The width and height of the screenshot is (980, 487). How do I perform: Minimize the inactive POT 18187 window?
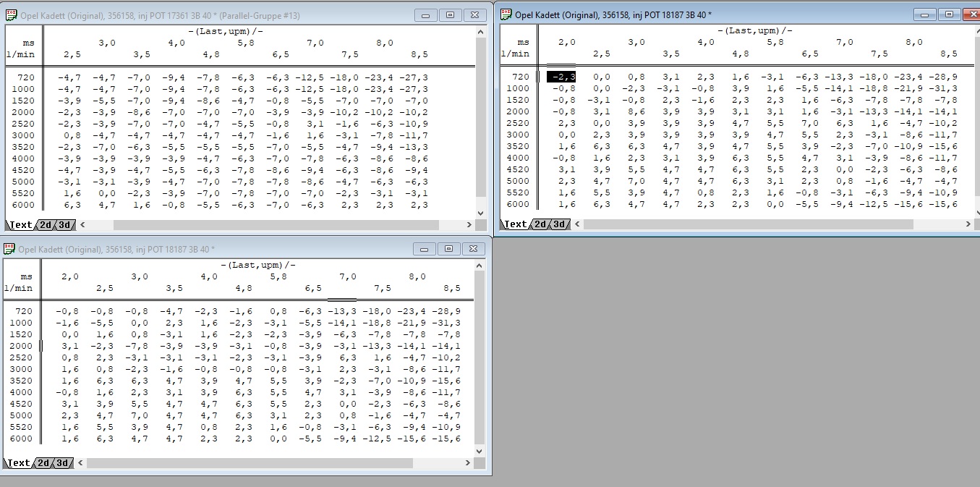tap(425, 249)
